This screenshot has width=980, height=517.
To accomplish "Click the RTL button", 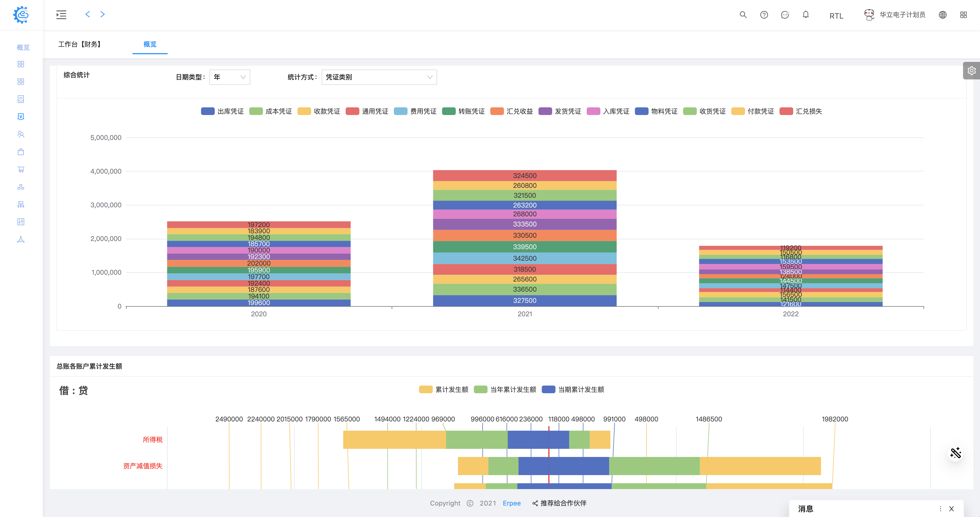I will pos(836,16).
